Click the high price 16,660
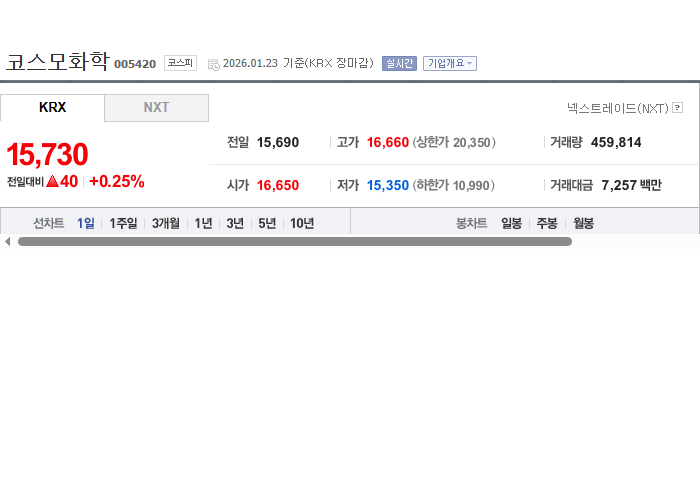Screen dimensions: 700x490 388,142
